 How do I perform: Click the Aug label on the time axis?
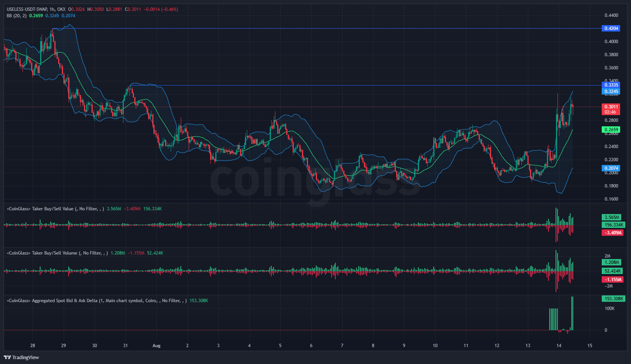pos(156,346)
